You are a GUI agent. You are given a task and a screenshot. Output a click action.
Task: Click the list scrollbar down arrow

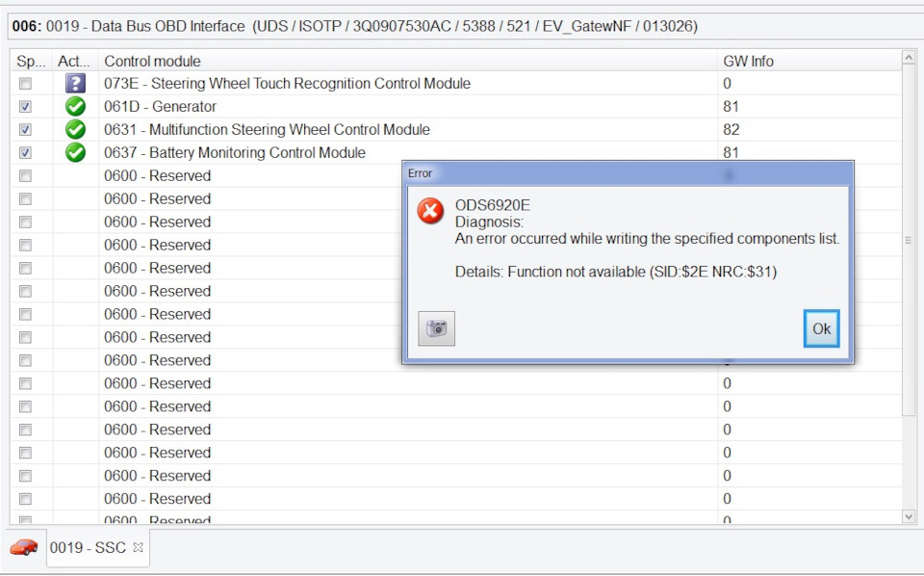[908, 516]
